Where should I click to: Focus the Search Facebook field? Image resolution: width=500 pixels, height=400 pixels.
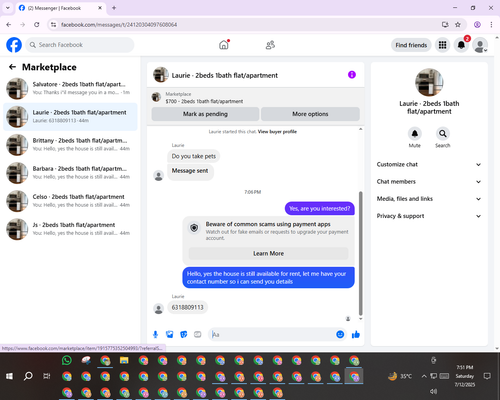[80, 45]
